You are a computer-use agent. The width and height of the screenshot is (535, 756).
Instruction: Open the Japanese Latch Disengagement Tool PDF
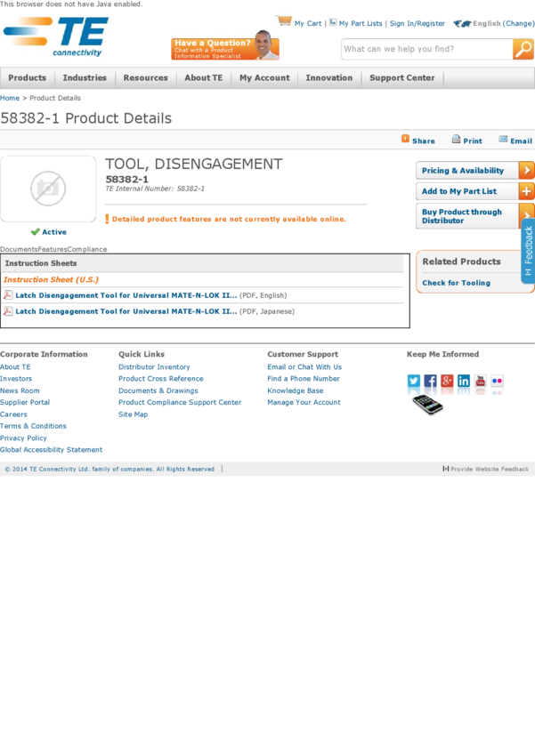[126, 311]
